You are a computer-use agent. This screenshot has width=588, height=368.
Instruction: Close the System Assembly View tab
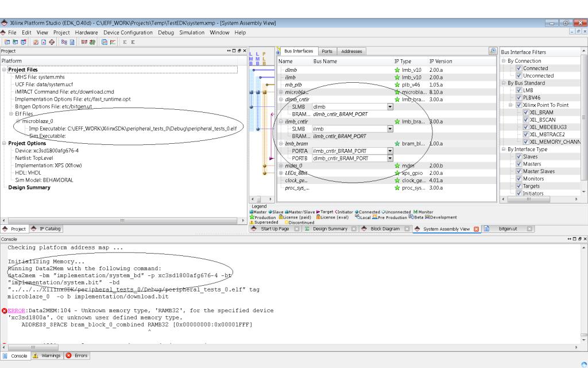pos(476,229)
